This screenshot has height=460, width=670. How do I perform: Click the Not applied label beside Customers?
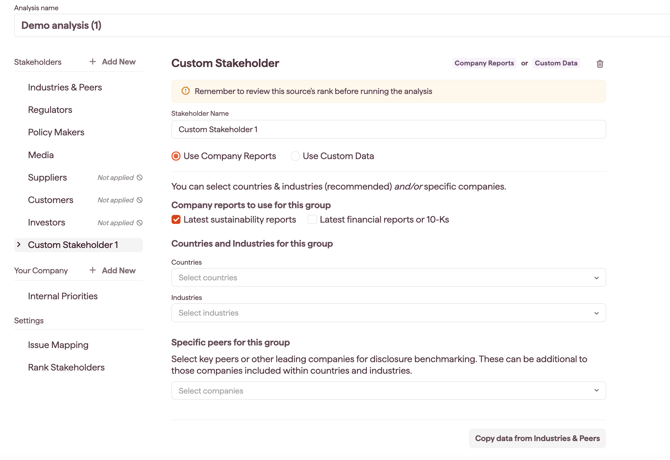point(115,200)
